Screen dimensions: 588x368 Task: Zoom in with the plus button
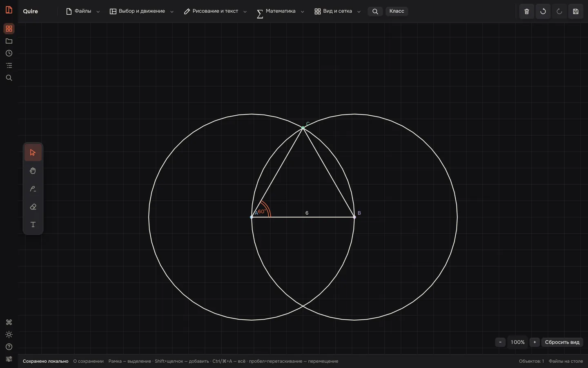[x=535, y=342]
